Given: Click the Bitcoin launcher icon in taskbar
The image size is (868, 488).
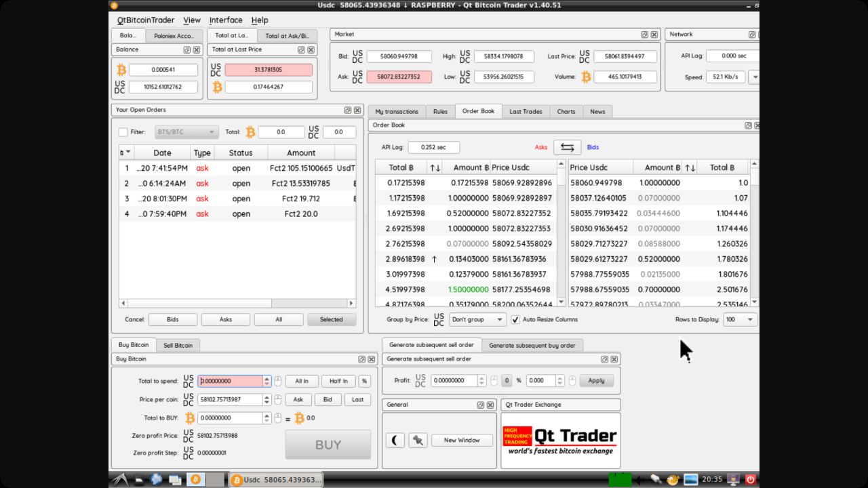Looking at the screenshot, I should coord(195,480).
